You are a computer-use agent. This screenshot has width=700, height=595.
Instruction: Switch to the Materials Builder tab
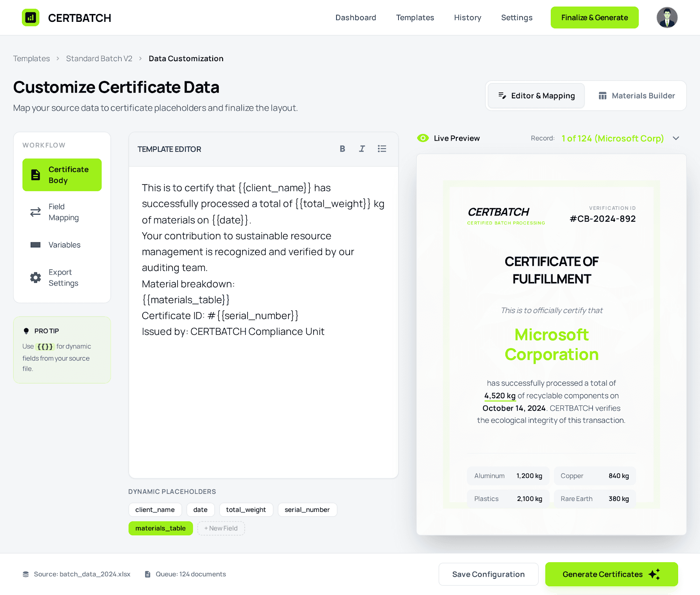pyautogui.click(x=637, y=96)
